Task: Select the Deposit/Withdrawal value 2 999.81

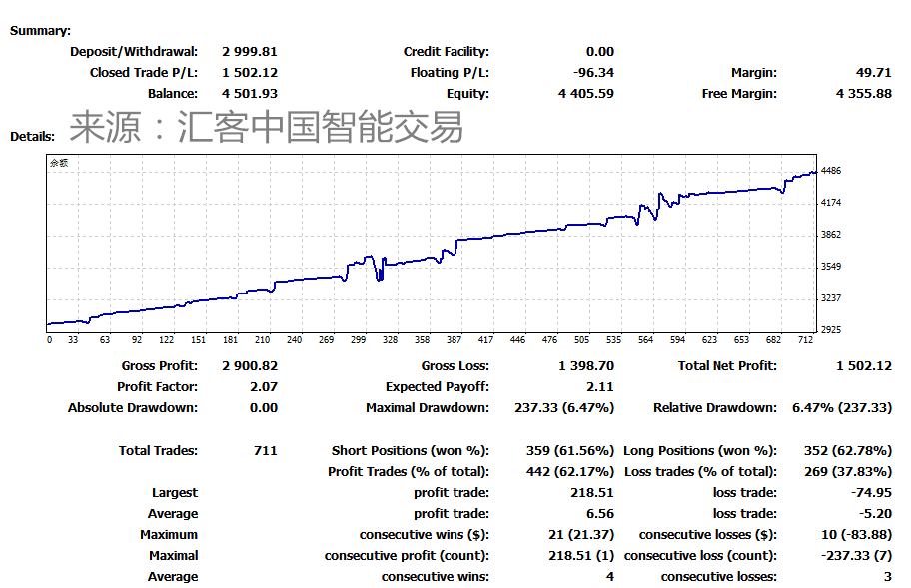Action: pyautogui.click(x=250, y=52)
